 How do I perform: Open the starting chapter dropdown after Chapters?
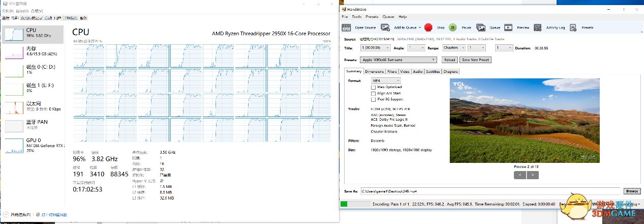click(477, 48)
